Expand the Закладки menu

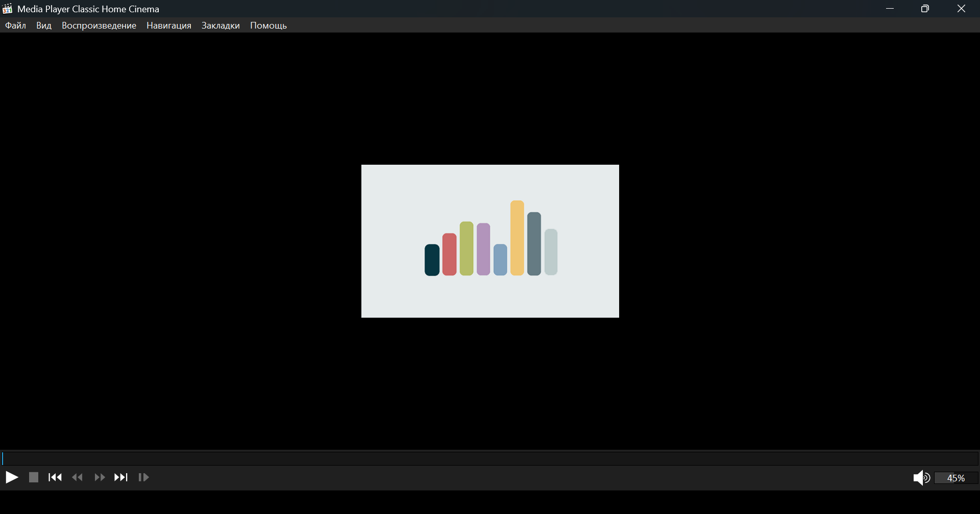pyautogui.click(x=220, y=25)
